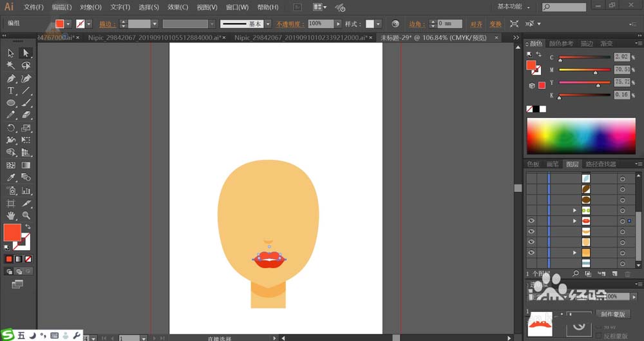This screenshot has height=341, width=644.
Task: Select the Lasso tool
Action: tap(26, 65)
